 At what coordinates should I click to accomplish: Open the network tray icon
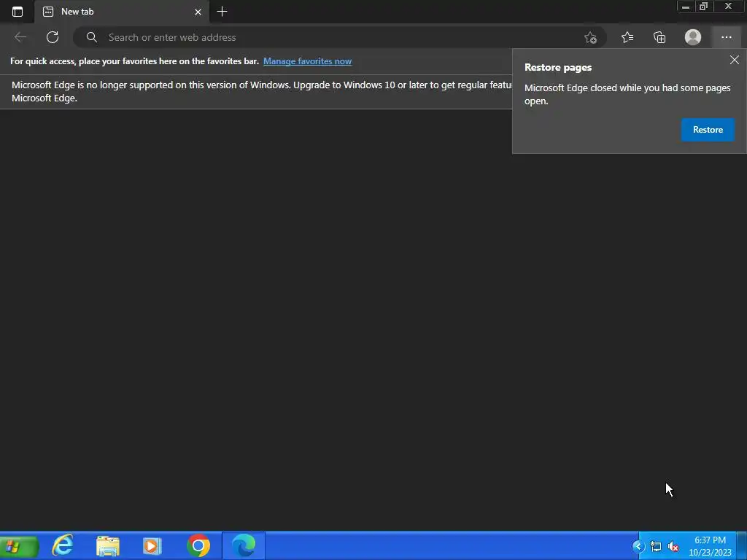point(656,547)
